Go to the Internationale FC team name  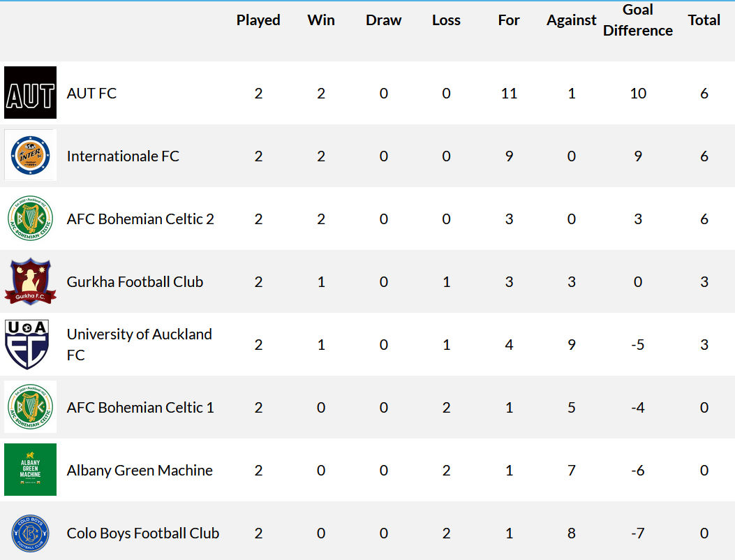(123, 156)
